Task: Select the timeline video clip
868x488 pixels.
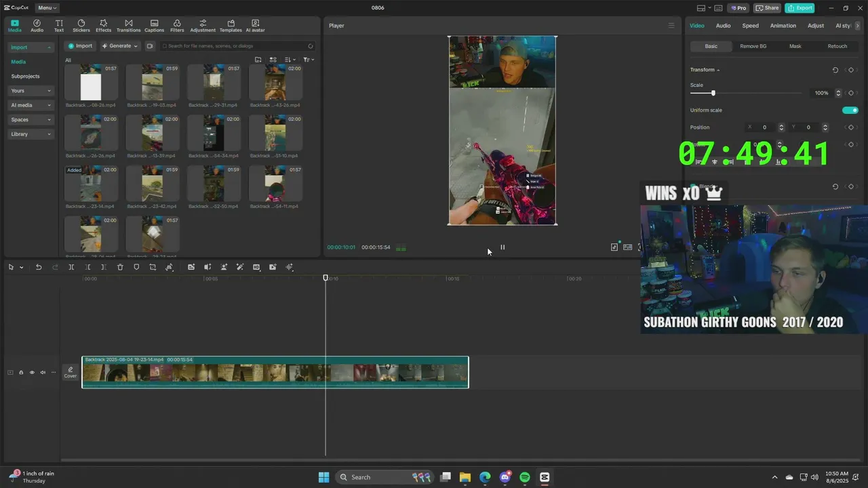Action: (x=275, y=372)
